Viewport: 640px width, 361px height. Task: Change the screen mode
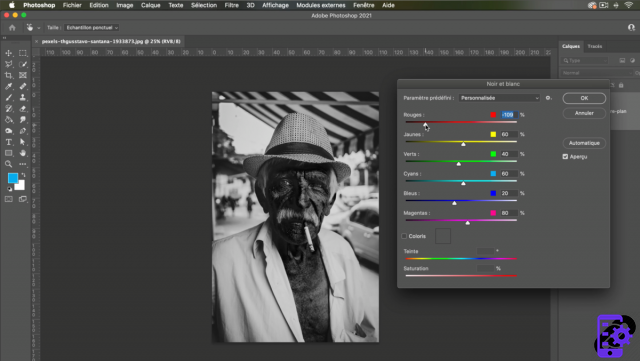point(23,199)
